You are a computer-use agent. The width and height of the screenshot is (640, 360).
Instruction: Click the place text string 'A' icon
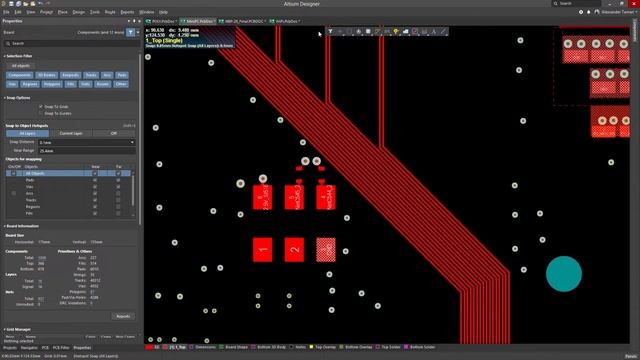[x=433, y=31]
